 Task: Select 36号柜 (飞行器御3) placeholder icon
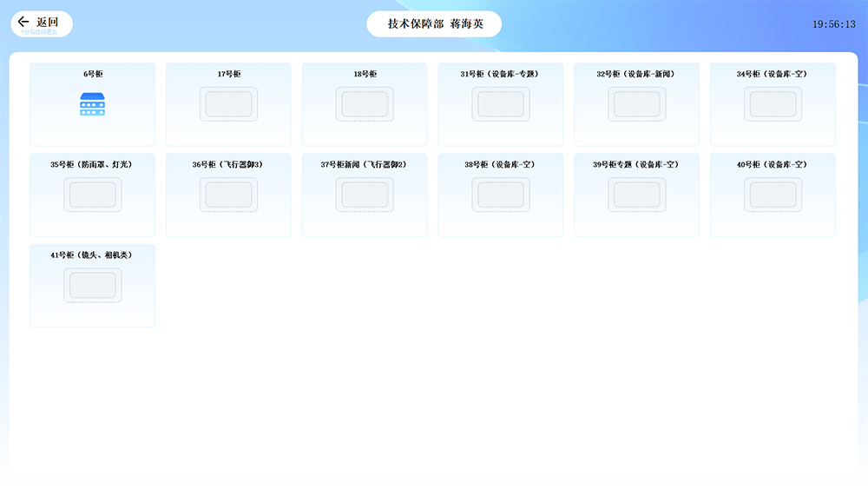[x=228, y=195]
